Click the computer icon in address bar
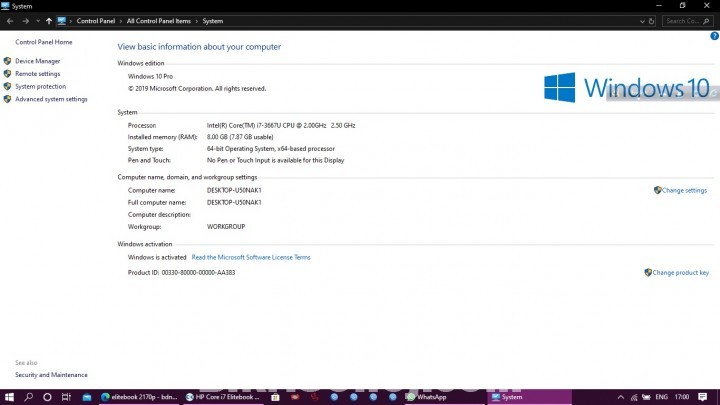This screenshot has height=405, width=720. (x=62, y=21)
